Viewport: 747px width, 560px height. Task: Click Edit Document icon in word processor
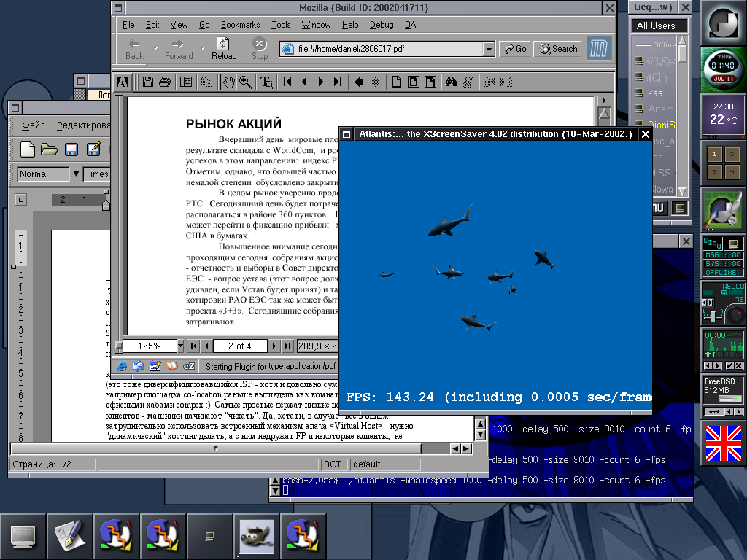click(x=93, y=149)
